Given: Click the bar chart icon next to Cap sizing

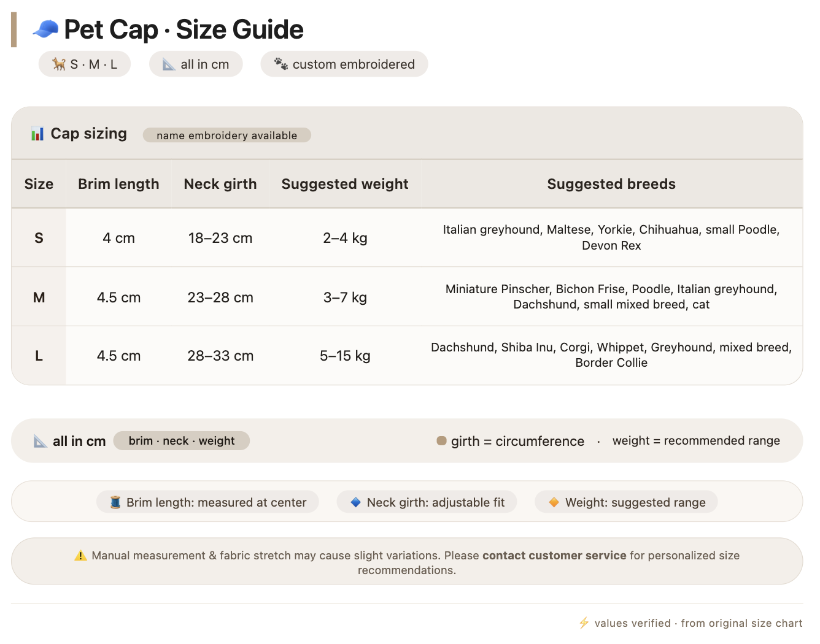Looking at the screenshot, I should 37,134.
